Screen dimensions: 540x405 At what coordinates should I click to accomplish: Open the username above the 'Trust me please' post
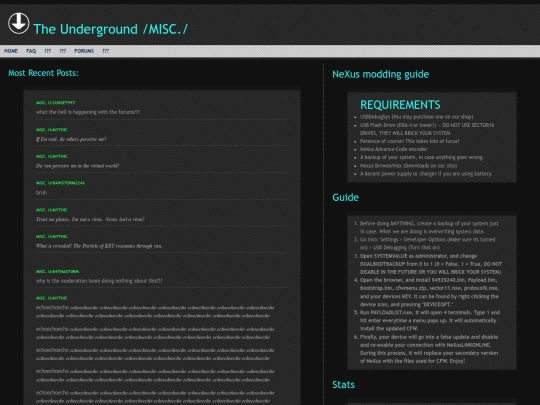(52, 210)
